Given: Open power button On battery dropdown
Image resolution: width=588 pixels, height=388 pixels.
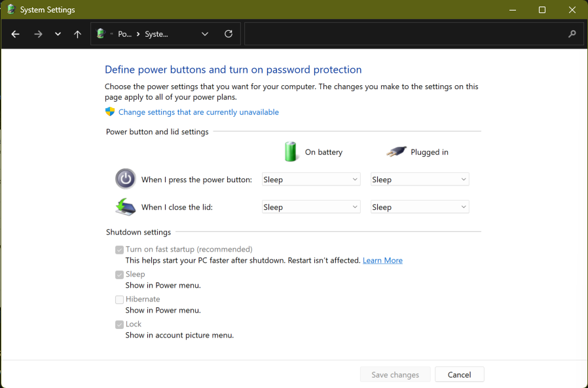Looking at the screenshot, I should pos(311,180).
